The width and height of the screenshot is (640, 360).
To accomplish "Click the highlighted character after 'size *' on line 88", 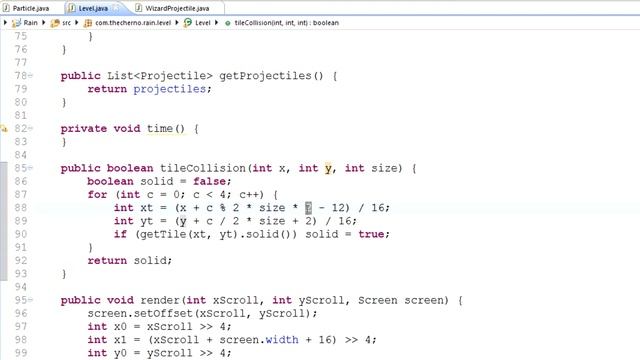I will [x=308, y=208].
